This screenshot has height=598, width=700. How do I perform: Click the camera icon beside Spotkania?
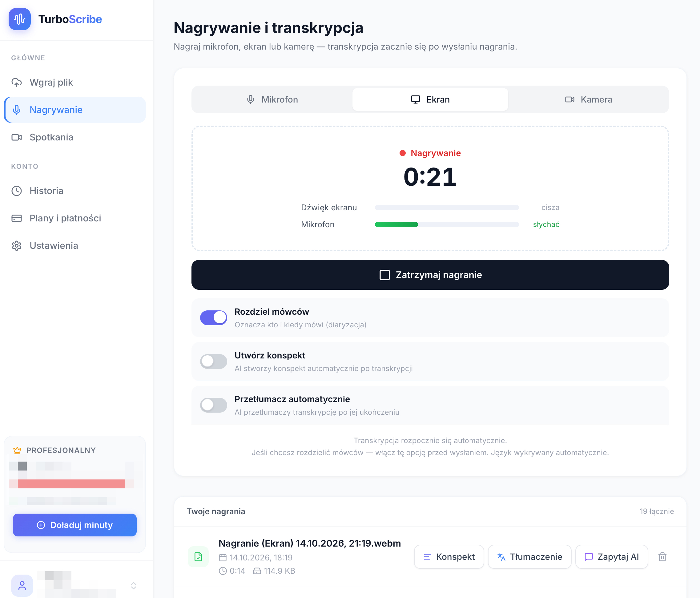17,137
